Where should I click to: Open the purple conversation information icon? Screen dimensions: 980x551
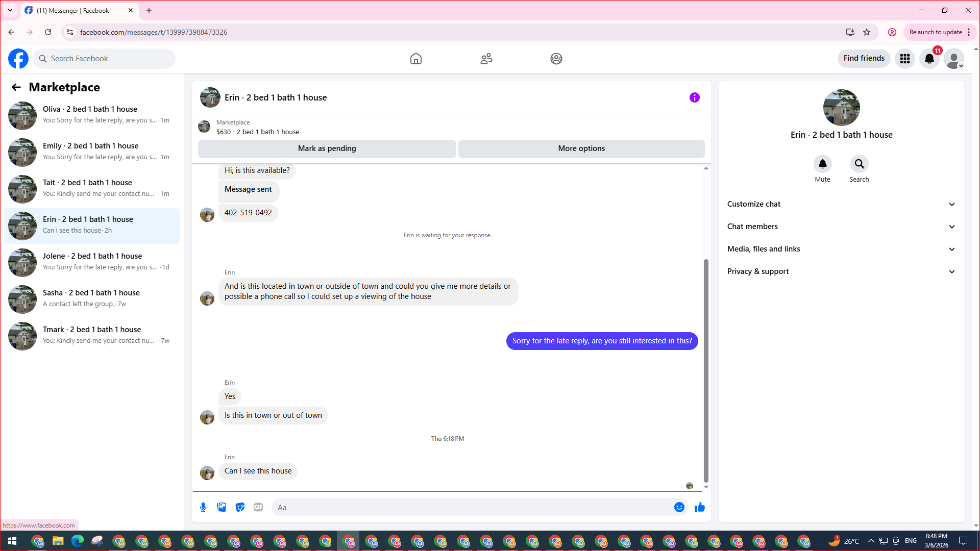click(694, 97)
